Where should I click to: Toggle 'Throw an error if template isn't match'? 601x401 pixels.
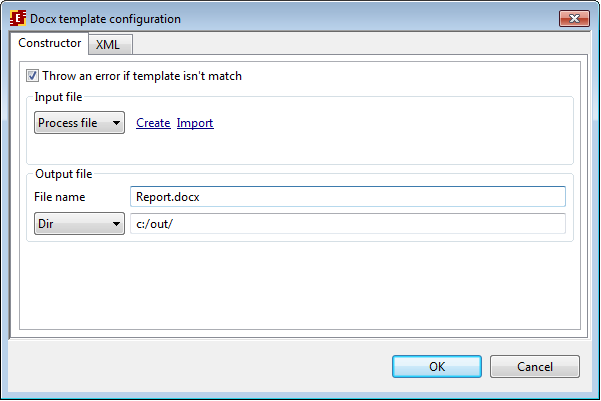click(33, 75)
